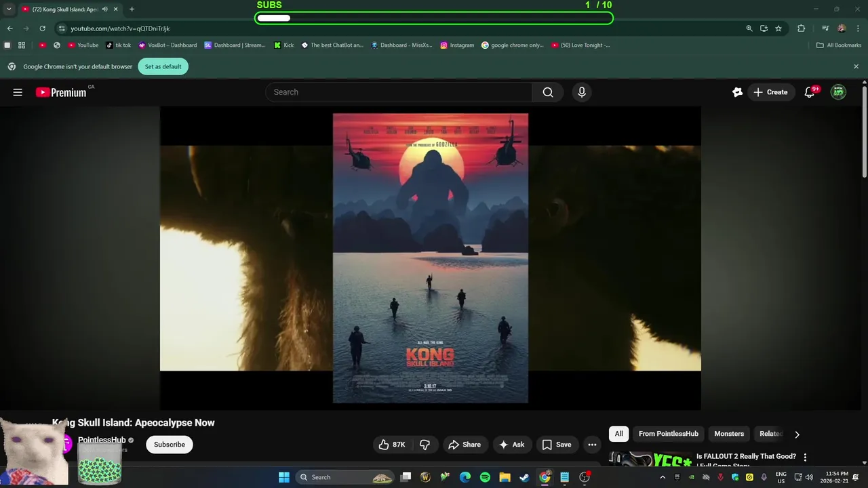The width and height of the screenshot is (868, 488).
Task: Open the PointlessHub channel name link
Action: [102, 440]
